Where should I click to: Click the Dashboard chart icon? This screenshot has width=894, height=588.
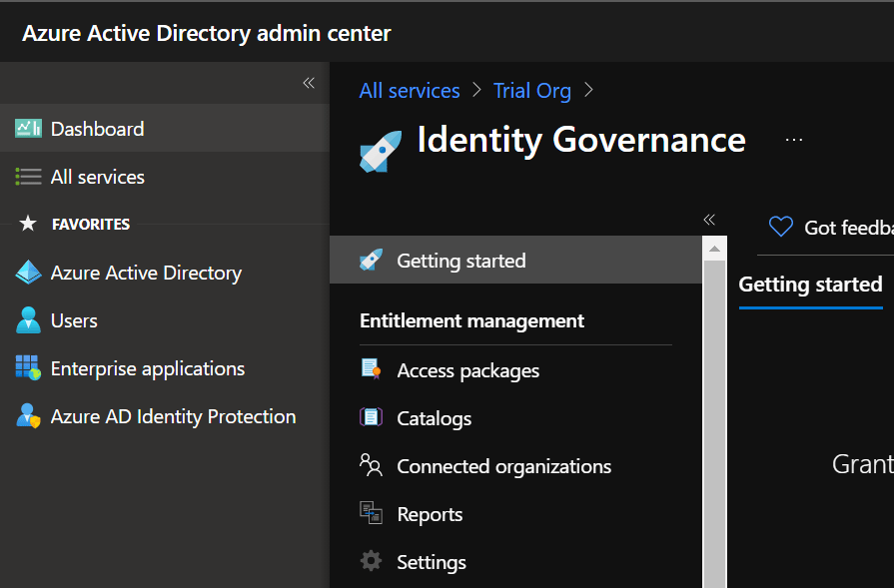28,129
